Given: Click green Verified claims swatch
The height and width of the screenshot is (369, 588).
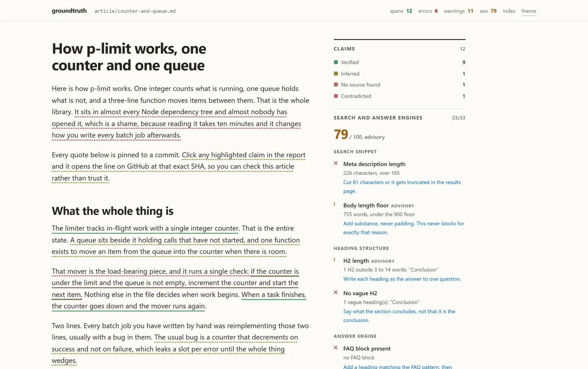Looking at the screenshot, I should tap(336, 62).
